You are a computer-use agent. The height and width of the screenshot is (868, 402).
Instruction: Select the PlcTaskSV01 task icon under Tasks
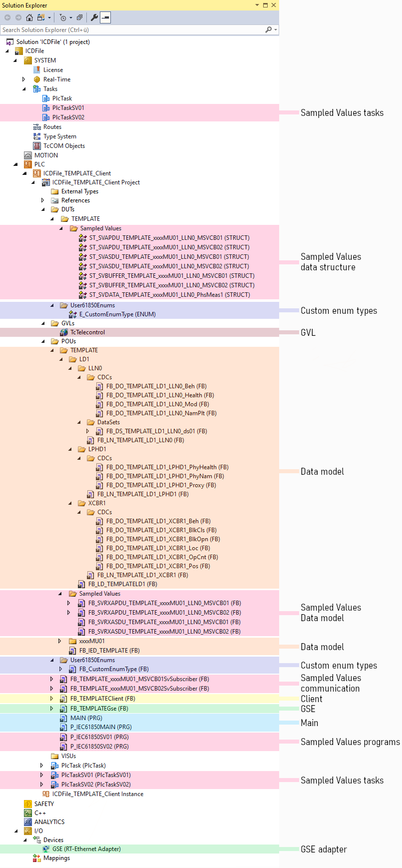click(46, 108)
